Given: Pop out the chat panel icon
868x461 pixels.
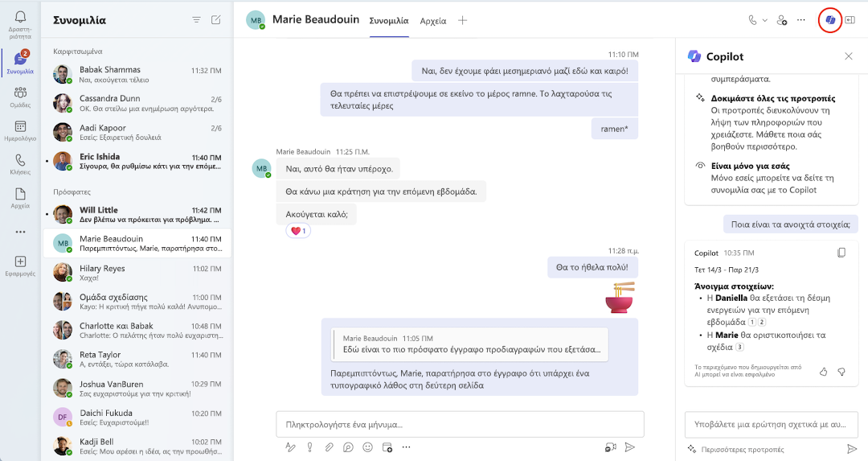Looking at the screenshot, I should (x=850, y=20).
